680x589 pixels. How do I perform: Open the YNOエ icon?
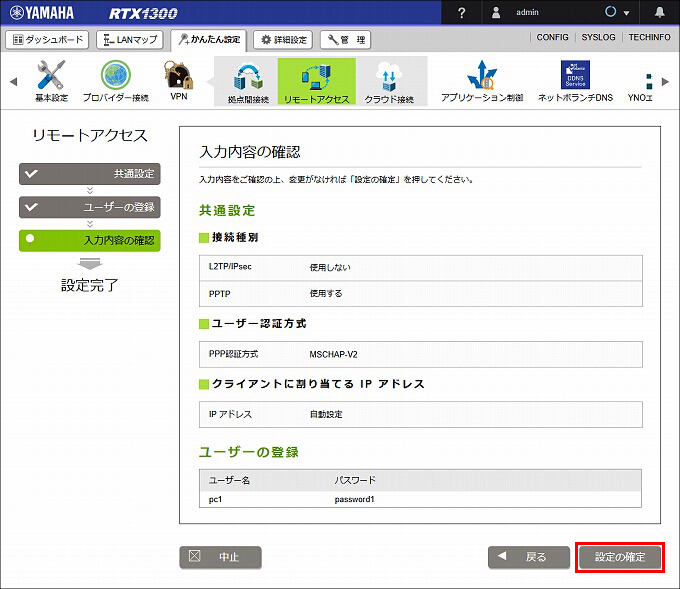[640, 87]
